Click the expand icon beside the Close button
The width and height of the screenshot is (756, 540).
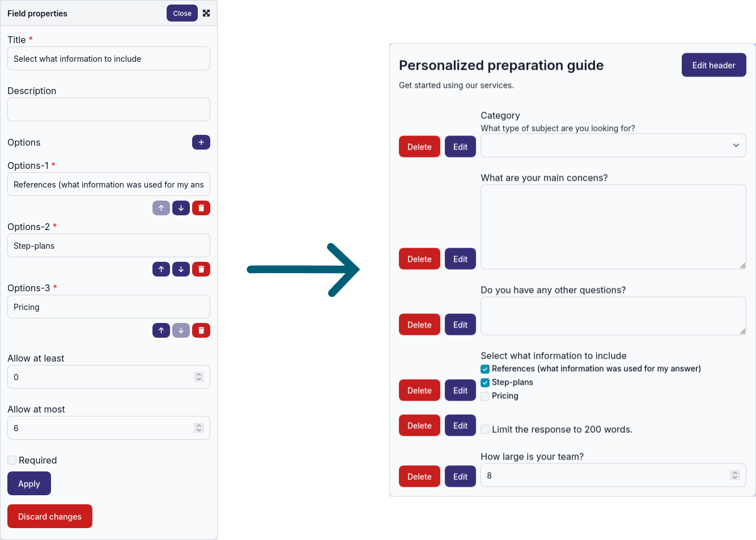click(x=206, y=13)
